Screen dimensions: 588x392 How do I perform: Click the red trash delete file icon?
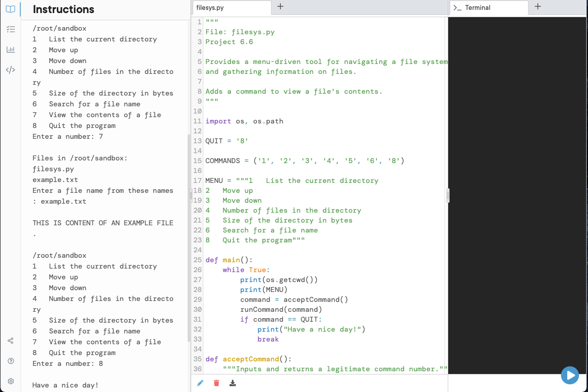(x=216, y=383)
